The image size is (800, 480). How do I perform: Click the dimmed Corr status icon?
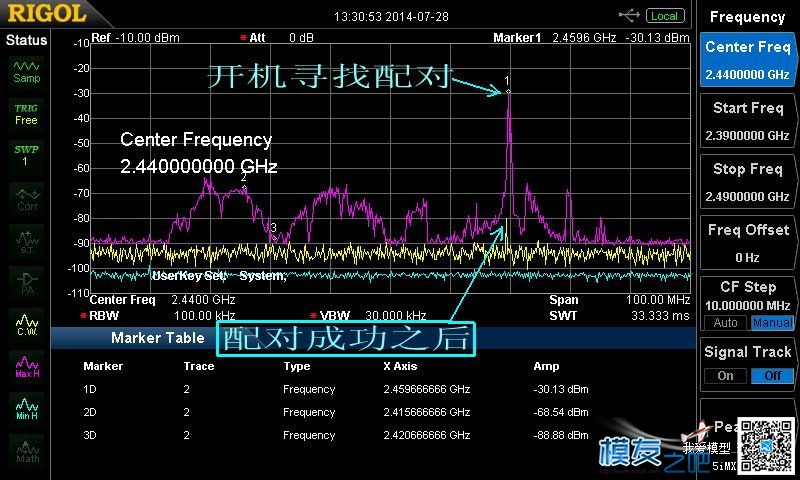[x=27, y=199]
